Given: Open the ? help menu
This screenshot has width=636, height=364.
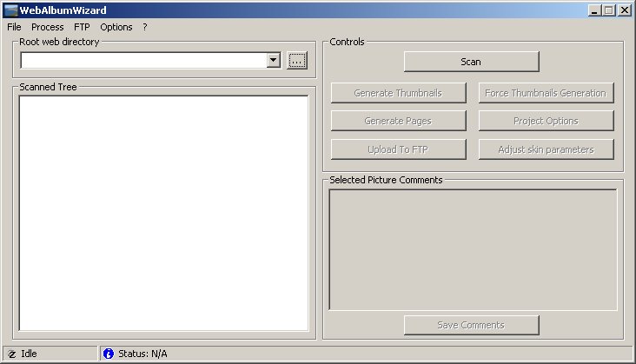Looking at the screenshot, I should (145, 27).
